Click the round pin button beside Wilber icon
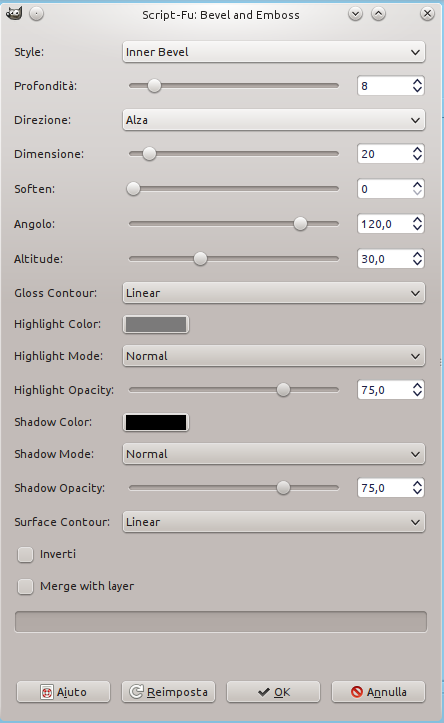This screenshot has height=723, width=444. (36, 14)
